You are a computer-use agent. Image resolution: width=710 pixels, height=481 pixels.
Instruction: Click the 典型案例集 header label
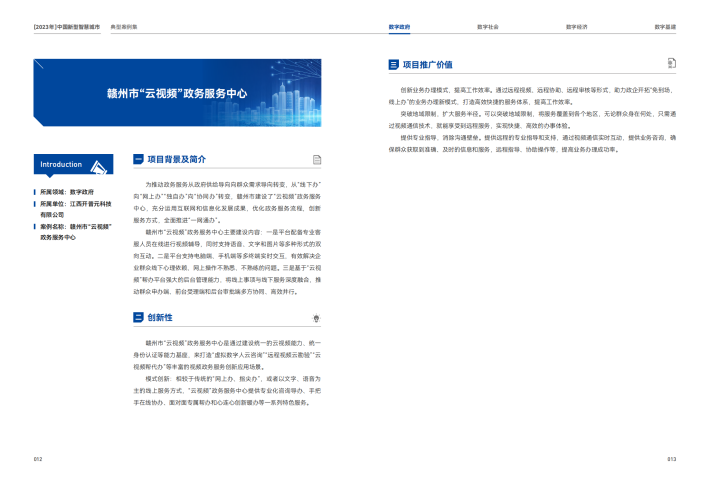(123, 27)
